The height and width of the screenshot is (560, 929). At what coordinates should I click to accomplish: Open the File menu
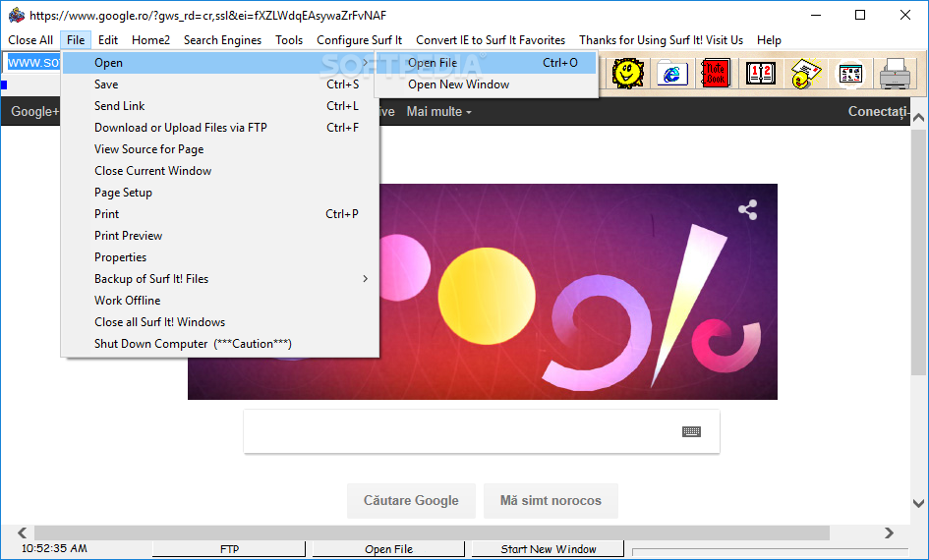[76, 40]
